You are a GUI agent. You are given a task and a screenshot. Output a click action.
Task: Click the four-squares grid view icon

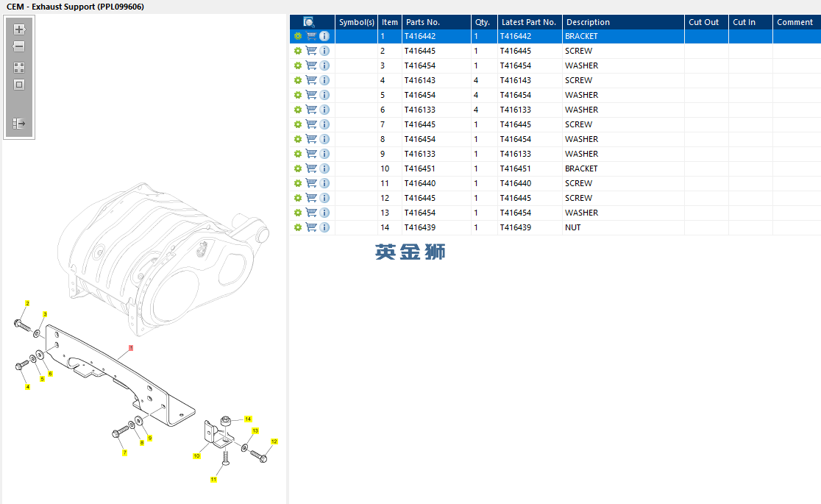[x=19, y=67]
